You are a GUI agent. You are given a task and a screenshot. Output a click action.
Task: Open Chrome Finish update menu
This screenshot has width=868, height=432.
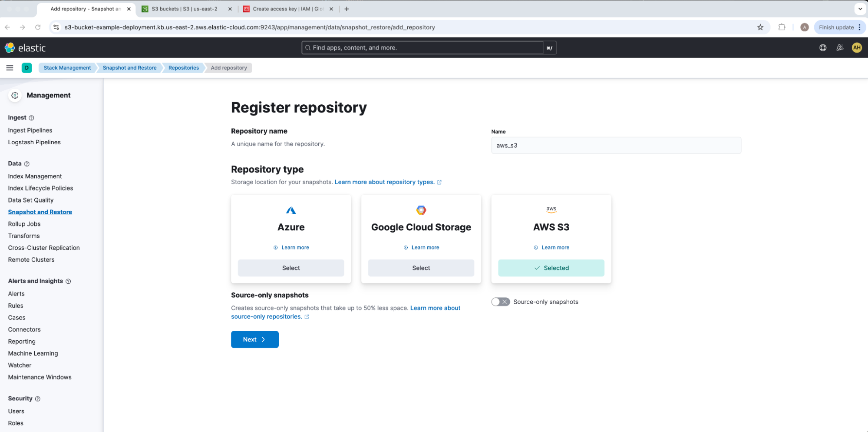point(840,27)
